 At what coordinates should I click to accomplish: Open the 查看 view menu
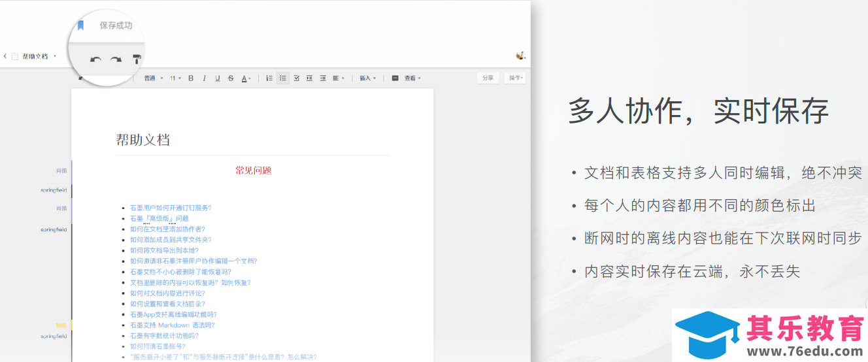(x=412, y=78)
